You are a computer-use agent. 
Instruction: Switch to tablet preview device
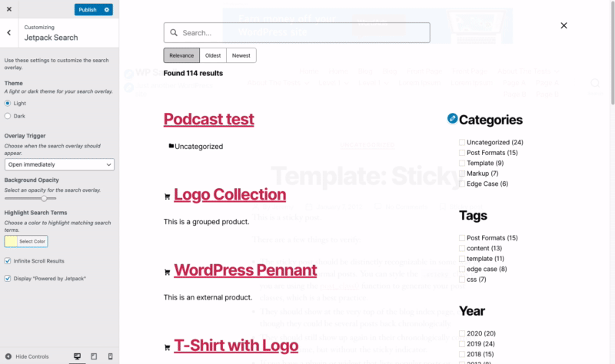94,356
